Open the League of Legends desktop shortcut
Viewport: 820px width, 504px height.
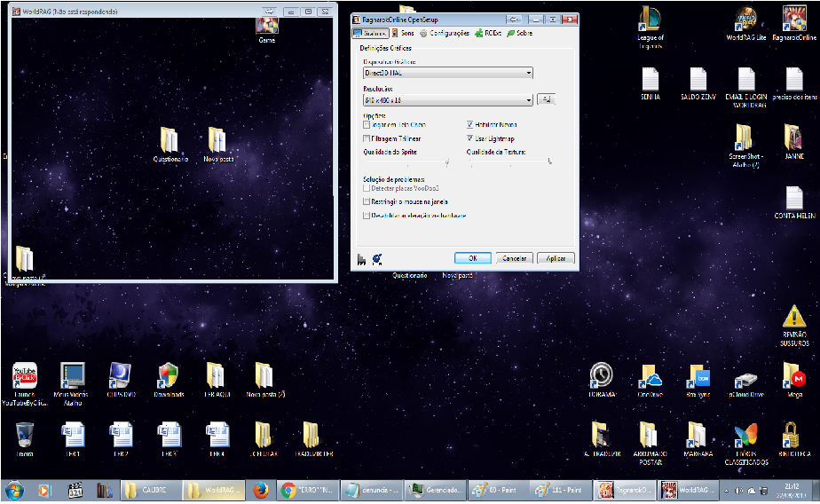[x=650, y=28]
